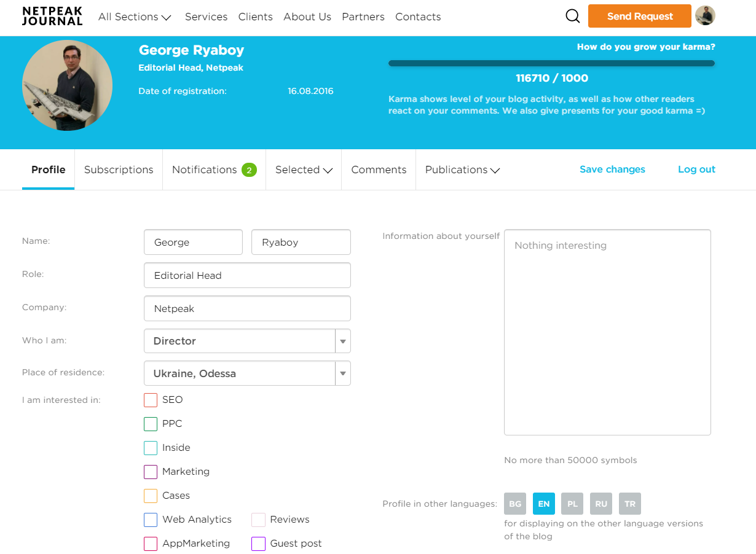Open the Services menu item
Screen dimensions: 756x554
pyautogui.click(x=206, y=17)
